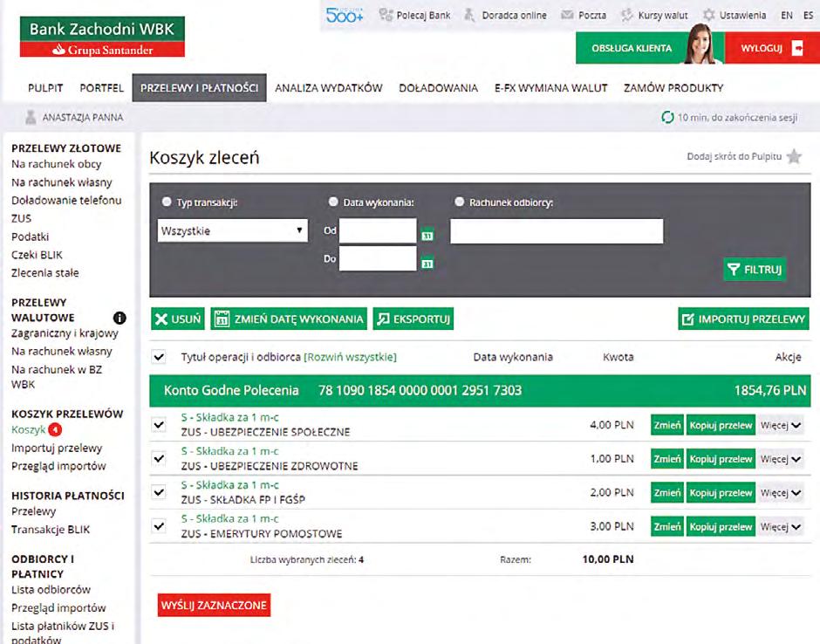Click Dodaj skrót do Pulpitu link
The image size is (820, 644).
[735, 156]
